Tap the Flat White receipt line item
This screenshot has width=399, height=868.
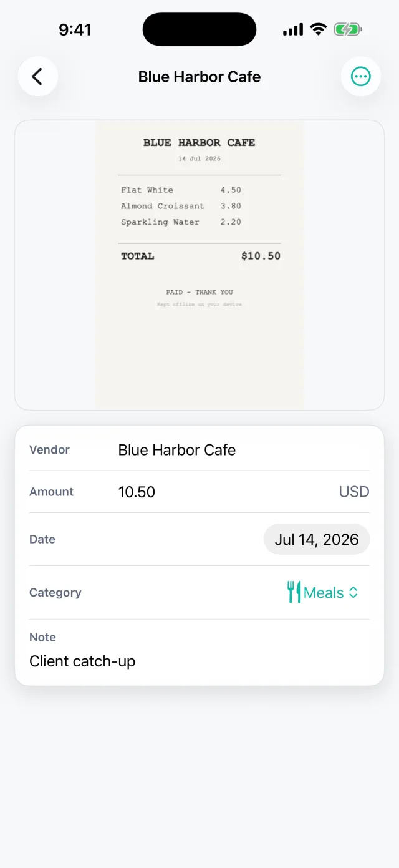pyautogui.click(x=181, y=190)
